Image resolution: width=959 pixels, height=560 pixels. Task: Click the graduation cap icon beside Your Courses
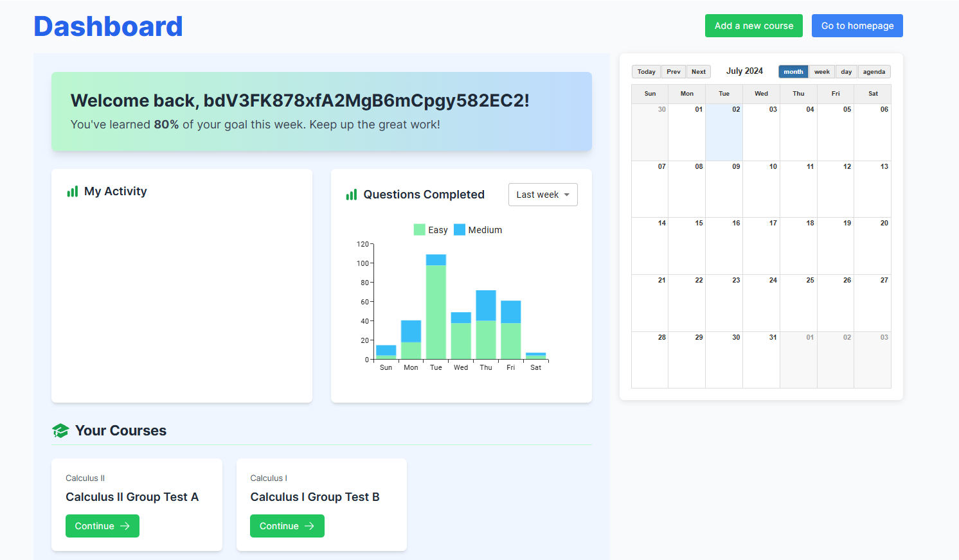click(60, 430)
